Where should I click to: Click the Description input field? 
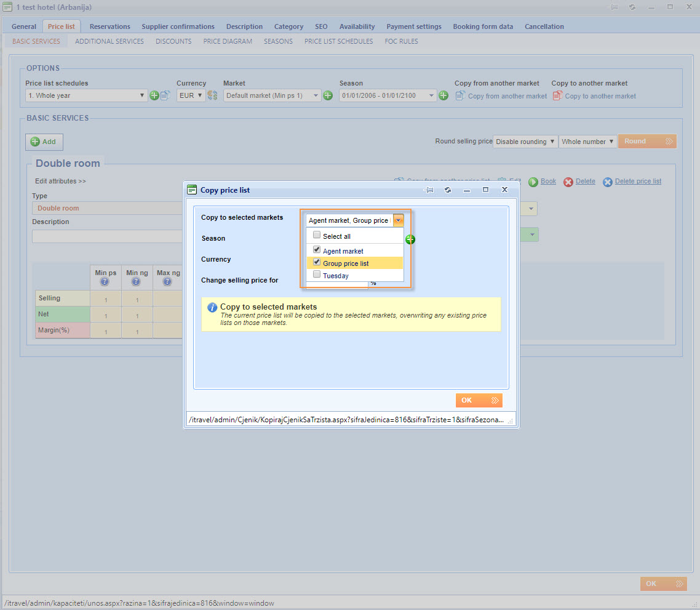pos(107,236)
